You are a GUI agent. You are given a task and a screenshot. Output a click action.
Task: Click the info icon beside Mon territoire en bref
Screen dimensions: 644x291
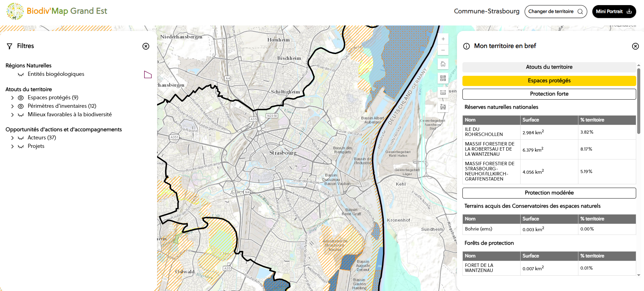click(467, 46)
